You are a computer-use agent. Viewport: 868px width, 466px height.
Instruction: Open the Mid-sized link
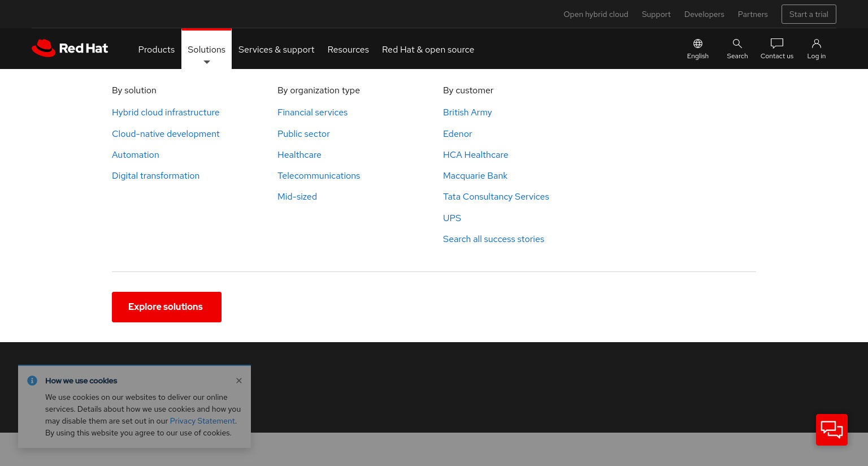297,197
